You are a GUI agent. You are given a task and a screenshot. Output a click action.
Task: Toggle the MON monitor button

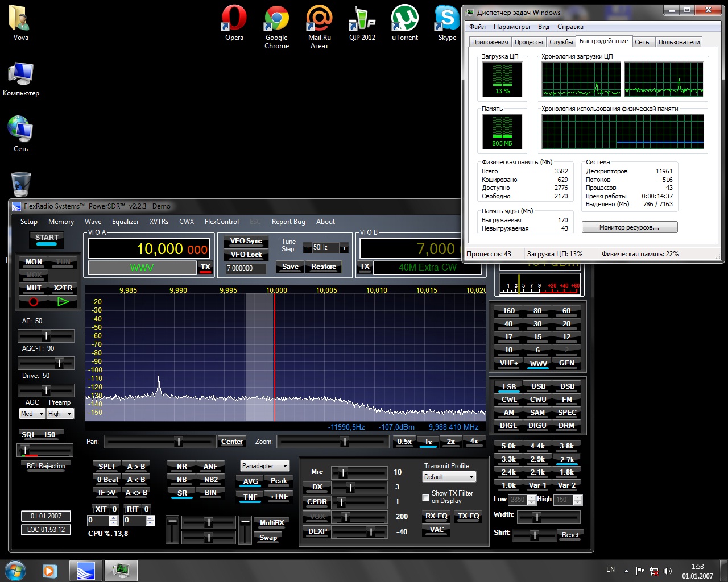point(34,262)
